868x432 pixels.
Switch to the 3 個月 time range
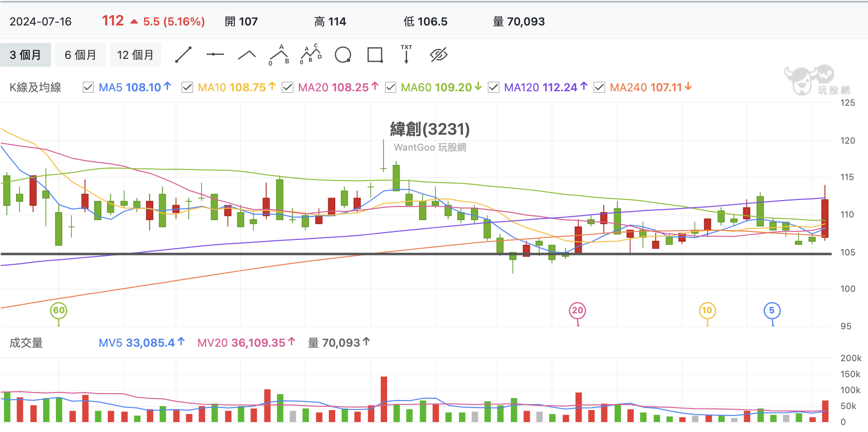click(x=25, y=55)
